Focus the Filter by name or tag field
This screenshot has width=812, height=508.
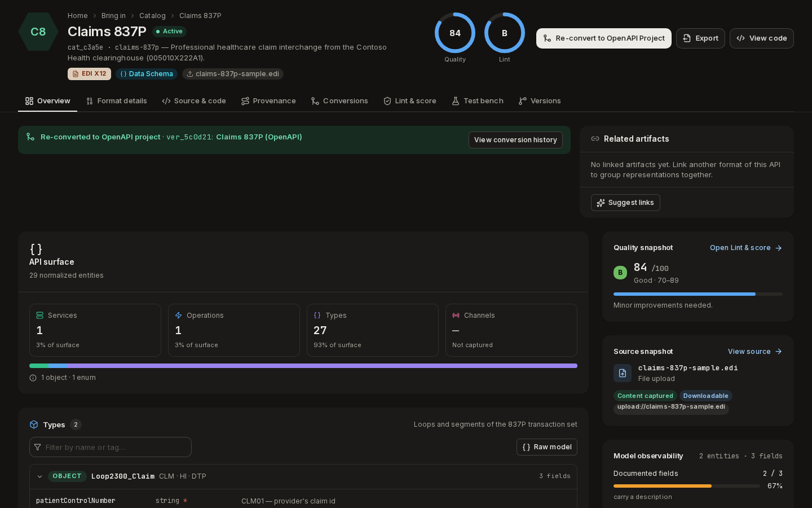[x=111, y=447]
